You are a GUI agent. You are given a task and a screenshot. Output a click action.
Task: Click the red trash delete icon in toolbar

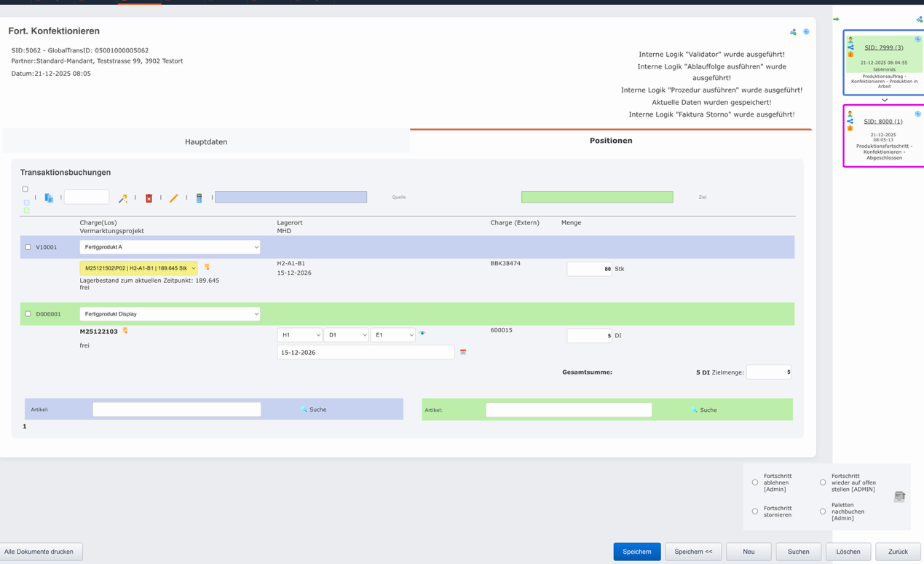point(149,198)
